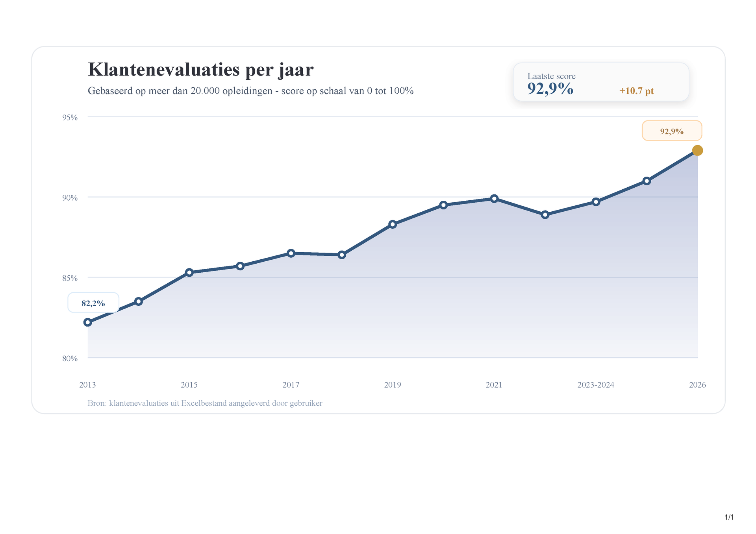
Task: Click the Klantenevaluaties per jaar title
Action: [x=200, y=70]
